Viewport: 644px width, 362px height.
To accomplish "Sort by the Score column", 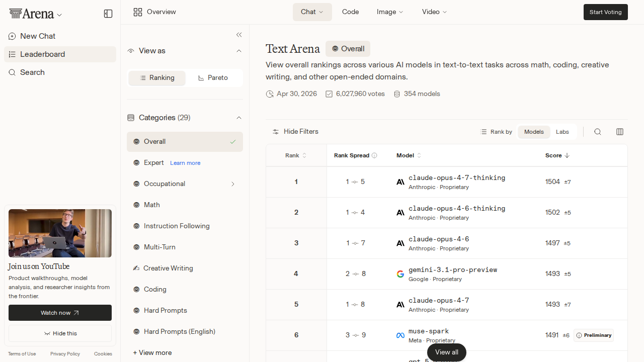I will pyautogui.click(x=557, y=155).
